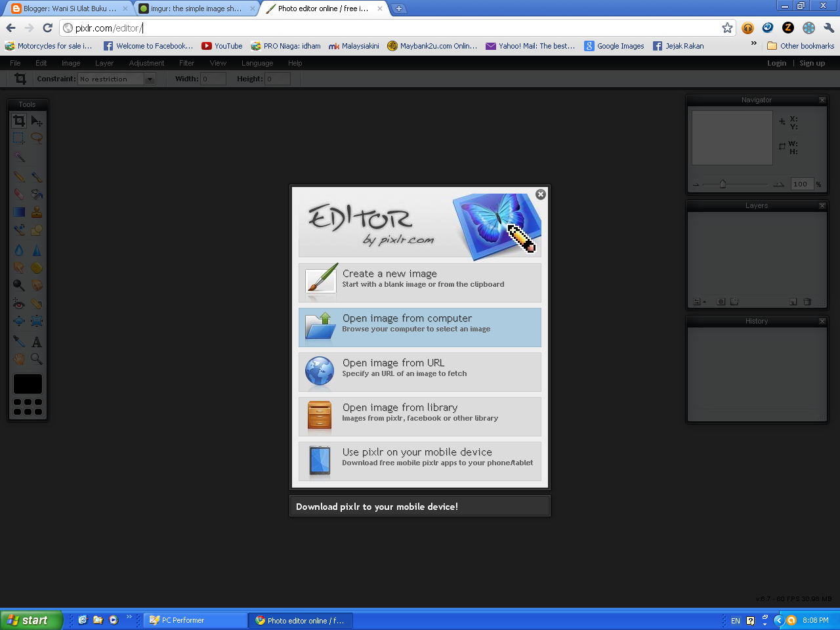840x630 pixels.
Task: Select the Spot Heal bandage tool
Action: [37, 304]
